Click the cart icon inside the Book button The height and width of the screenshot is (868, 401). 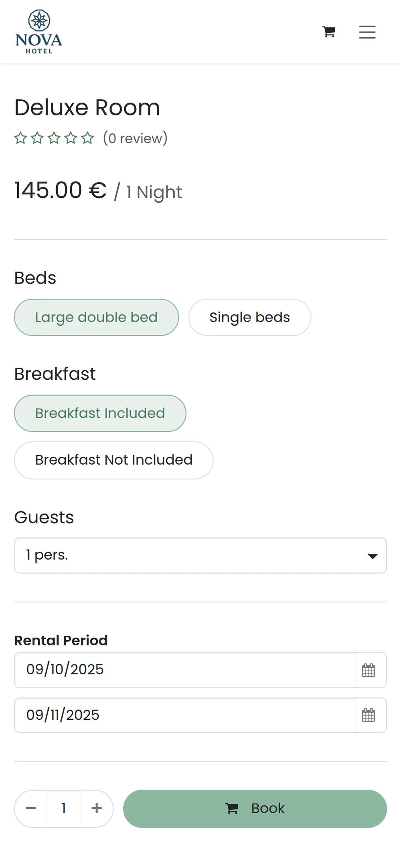pyautogui.click(x=233, y=808)
